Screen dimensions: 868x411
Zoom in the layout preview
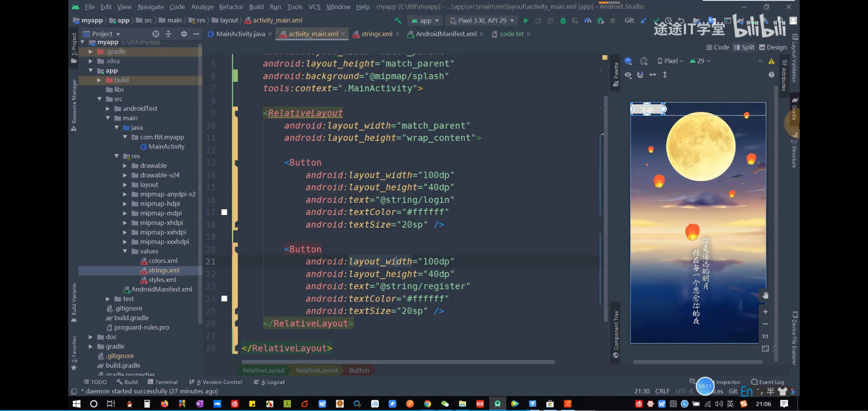pyautogui.click(x=765, y=312)
